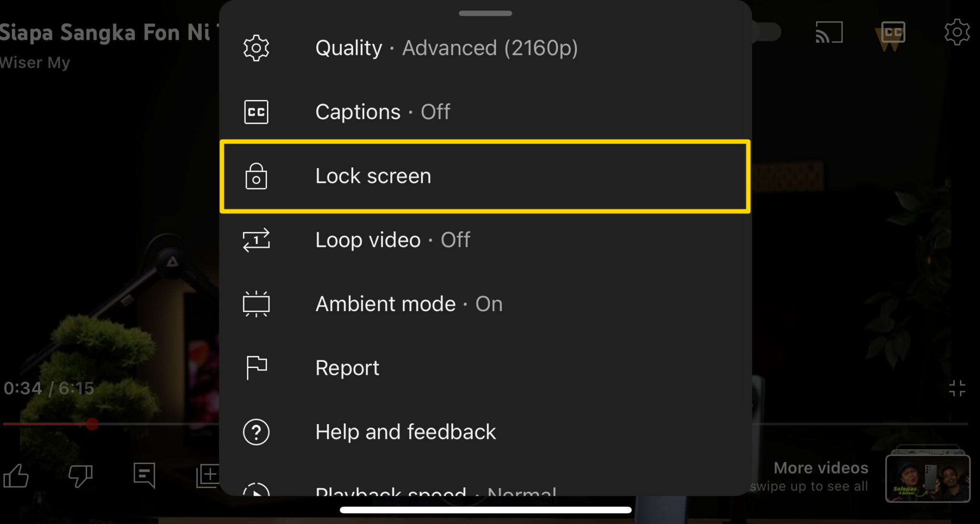Open Captions options from the menu

[383, 112]
